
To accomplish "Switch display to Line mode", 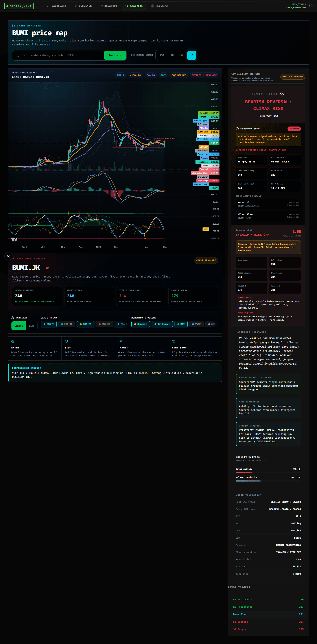I will coord(32,326).
